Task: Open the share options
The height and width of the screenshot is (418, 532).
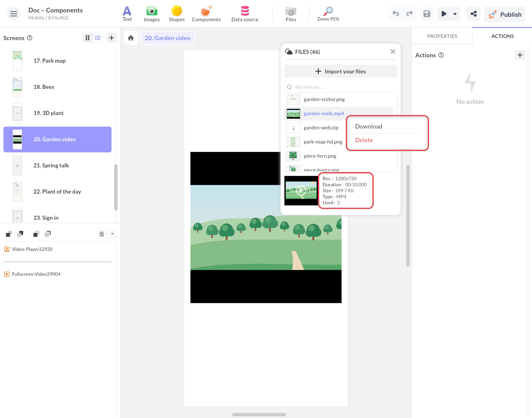Action: tap(473, 14)
